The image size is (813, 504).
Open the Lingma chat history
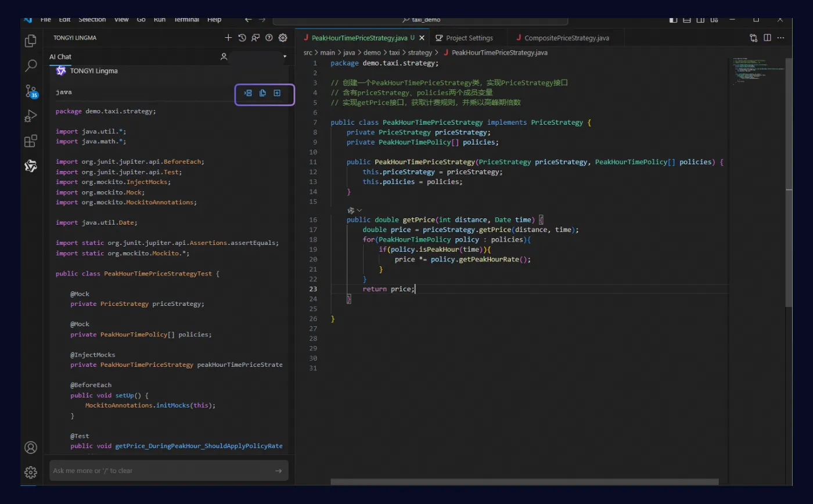(x=242, y=38)
